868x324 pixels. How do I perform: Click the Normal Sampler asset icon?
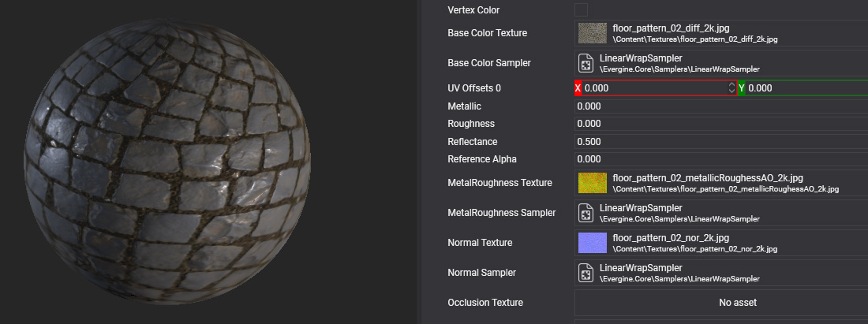click(586, 273)
